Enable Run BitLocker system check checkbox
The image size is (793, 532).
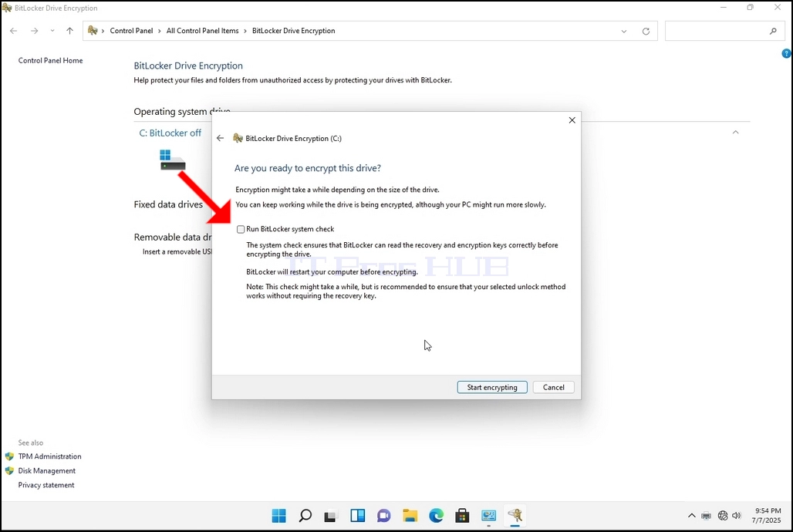[x=241, y=229]
